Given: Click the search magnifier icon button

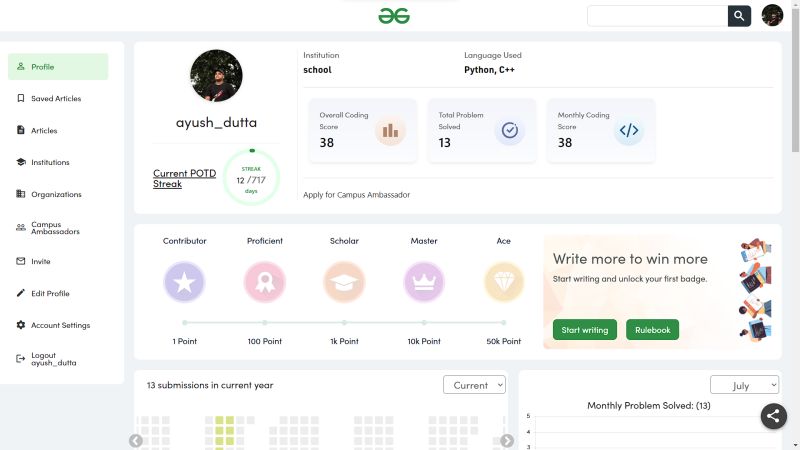Looking at the screenshot, I should click(x=739, y=16).
